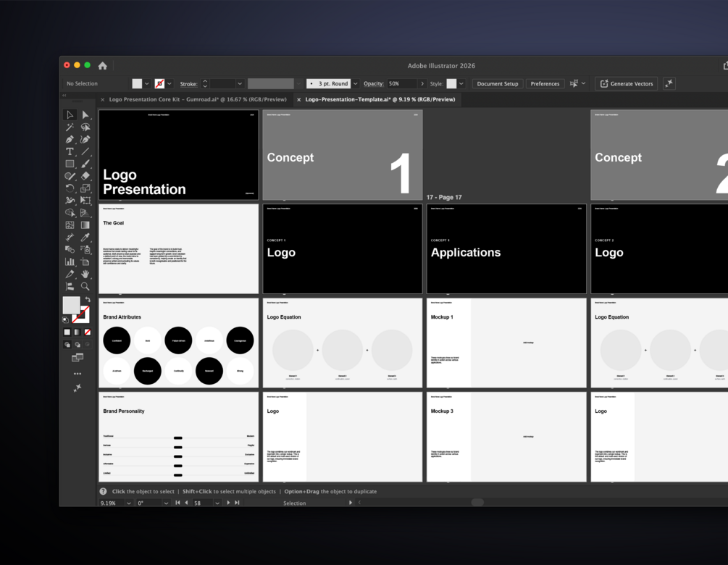Select the Selection tool arrow
Screen dimensions: 728x565
point(70,114)
